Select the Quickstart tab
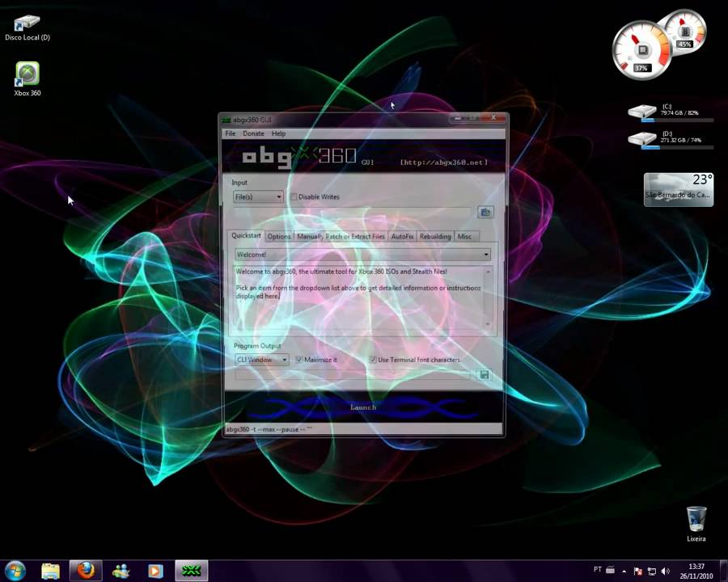 pos(246,235)
